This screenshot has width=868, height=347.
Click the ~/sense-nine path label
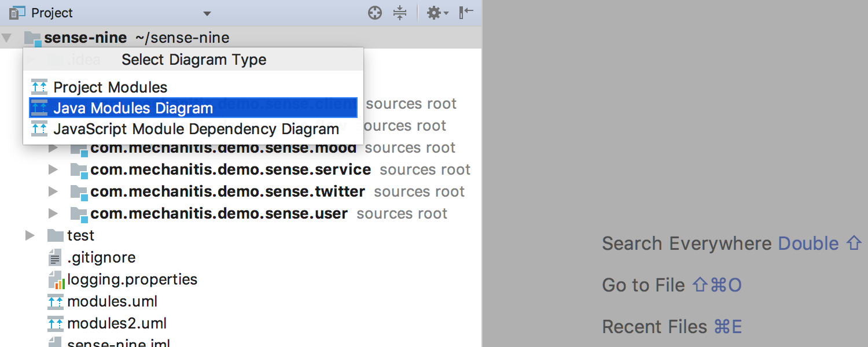click(182, 38)
